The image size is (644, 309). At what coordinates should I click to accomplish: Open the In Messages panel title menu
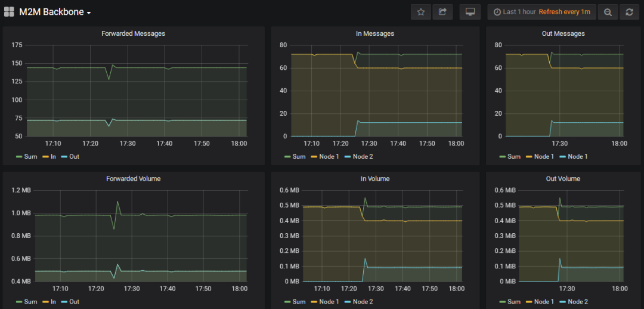point(375,33)
